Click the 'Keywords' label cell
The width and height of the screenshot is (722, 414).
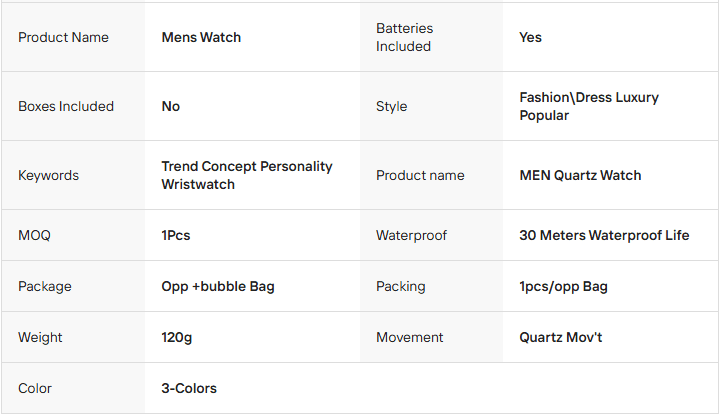(x=48, y=175)
